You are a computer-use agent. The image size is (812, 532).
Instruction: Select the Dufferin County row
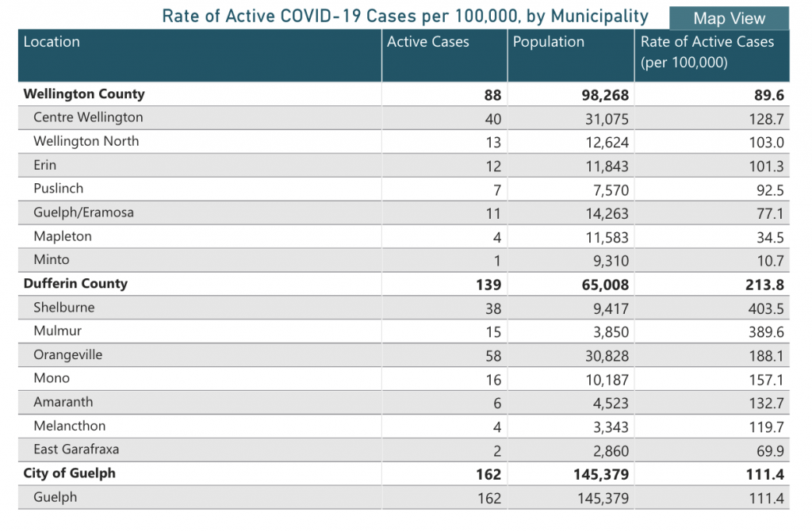click(75, 284)
